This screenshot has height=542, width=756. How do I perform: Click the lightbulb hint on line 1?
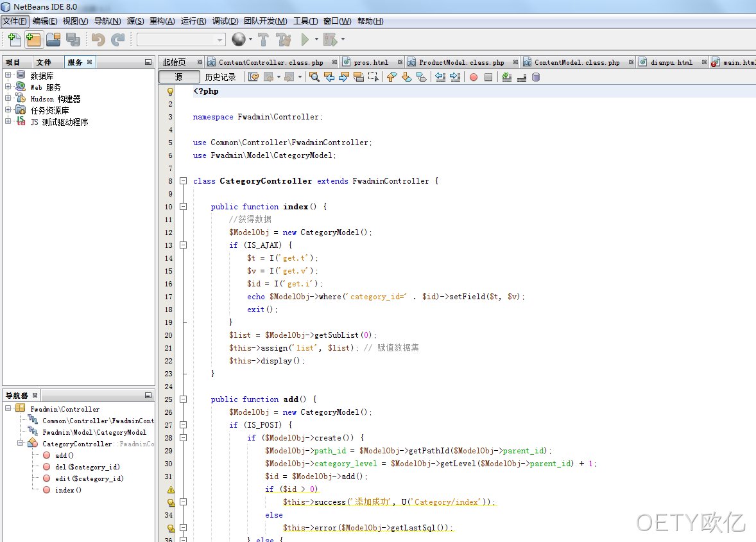tap(170, 91)
